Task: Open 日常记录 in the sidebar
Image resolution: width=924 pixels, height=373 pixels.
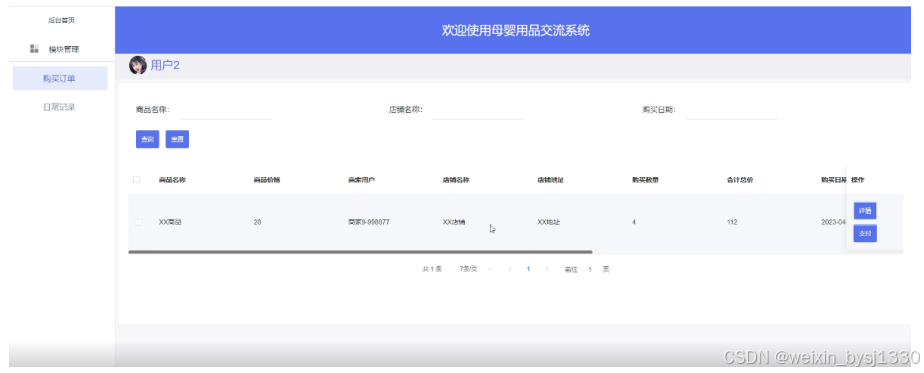Action: tap(60, 107)
